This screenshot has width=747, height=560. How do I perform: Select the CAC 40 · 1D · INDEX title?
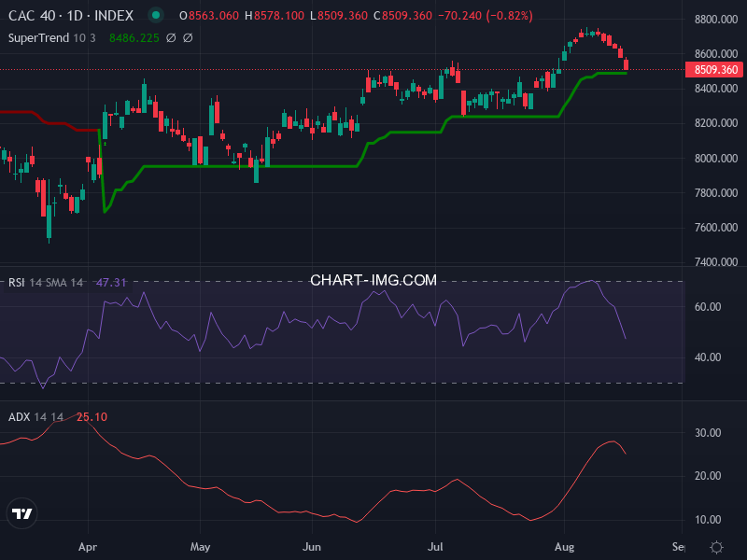tap(71, 16)
